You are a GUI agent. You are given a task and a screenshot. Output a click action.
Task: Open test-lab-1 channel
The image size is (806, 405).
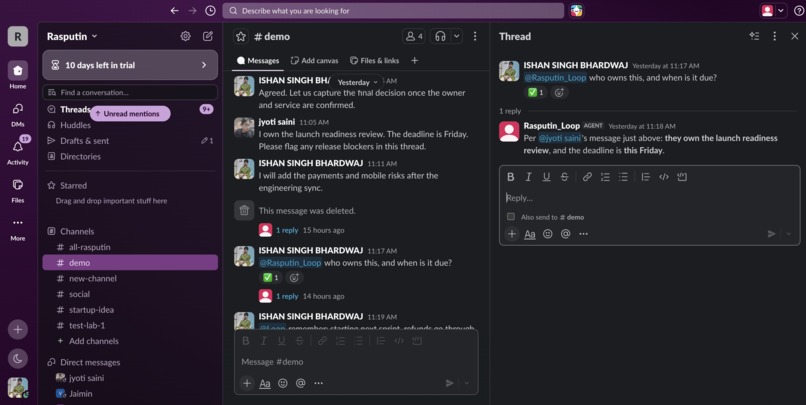click(130, 325)
